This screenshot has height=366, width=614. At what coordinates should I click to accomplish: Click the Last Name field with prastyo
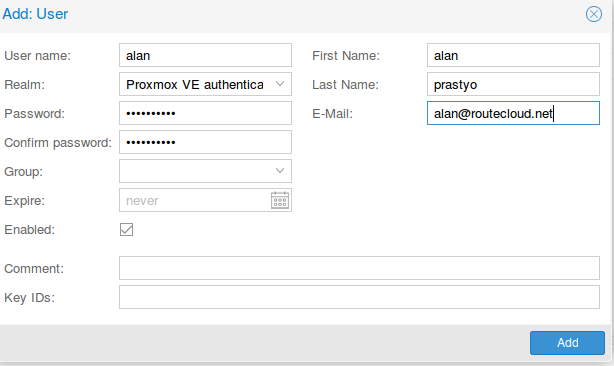pyautogui.click(x=513, y=84)
